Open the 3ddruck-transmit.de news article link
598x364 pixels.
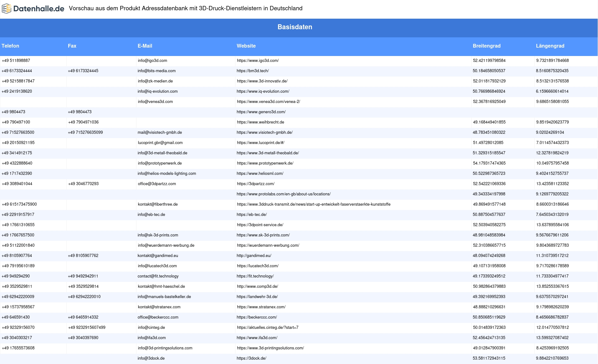tap(314, 204)
